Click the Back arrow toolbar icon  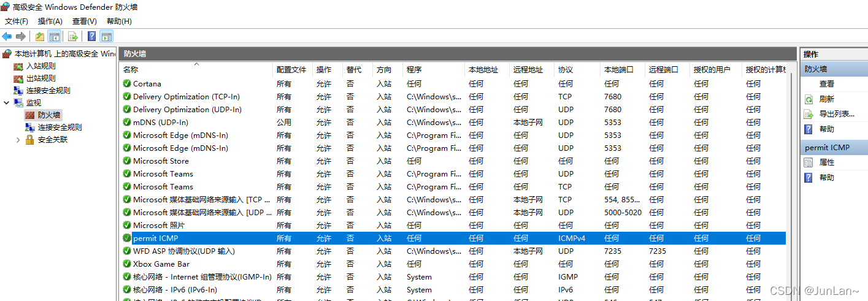7,36
